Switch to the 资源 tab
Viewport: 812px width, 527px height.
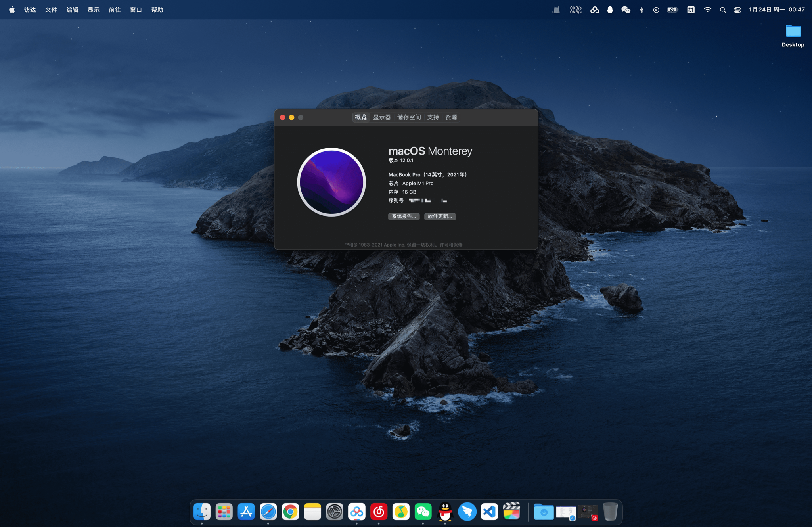(451, 117)
